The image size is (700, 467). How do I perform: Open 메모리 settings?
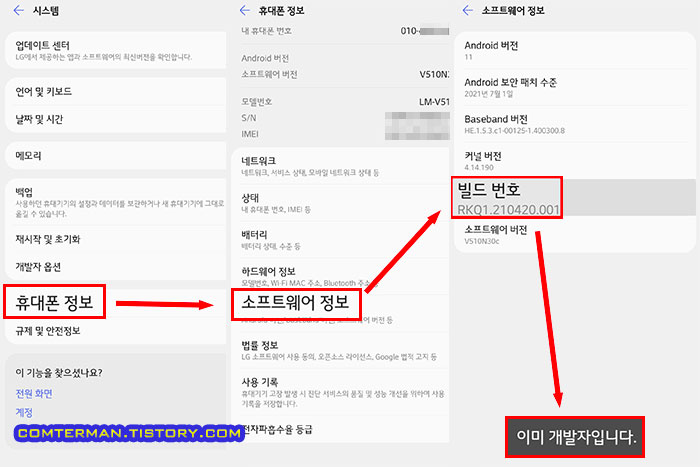(116, 155)
